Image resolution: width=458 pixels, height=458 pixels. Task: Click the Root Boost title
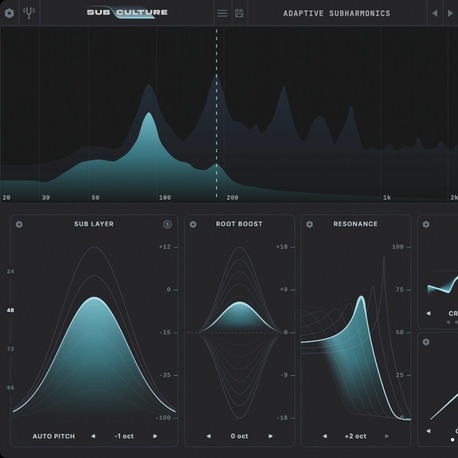pos(239,224)
